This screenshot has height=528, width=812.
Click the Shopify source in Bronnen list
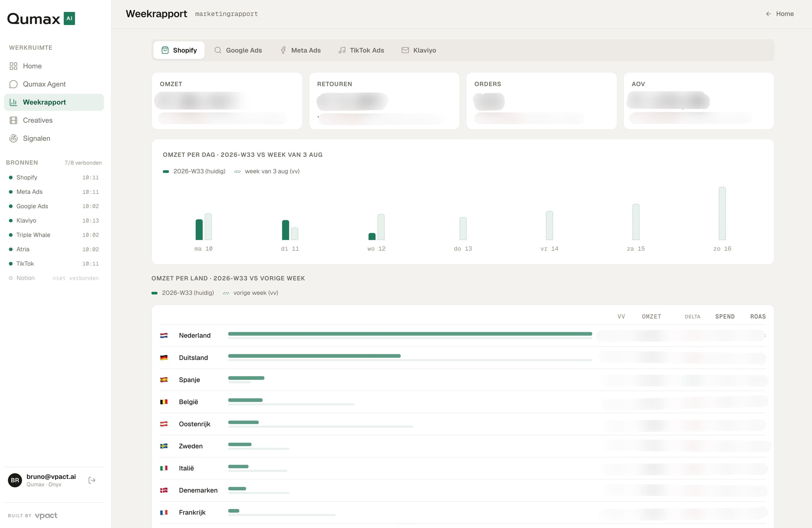tap(54, 177)
